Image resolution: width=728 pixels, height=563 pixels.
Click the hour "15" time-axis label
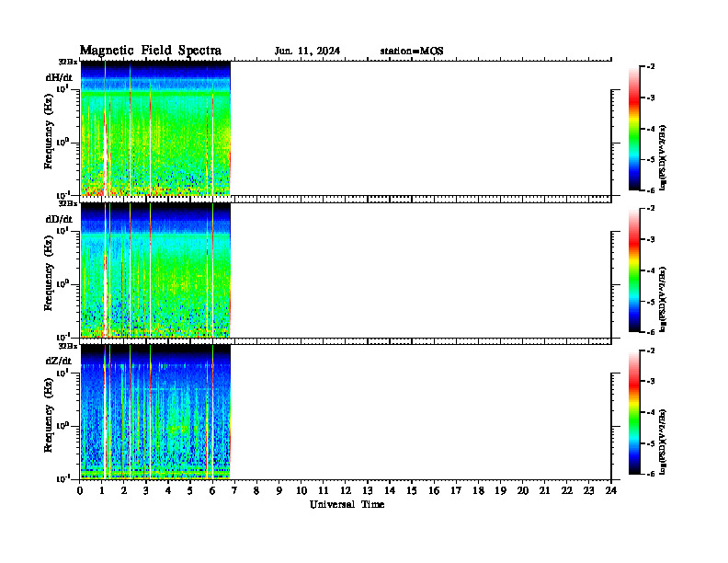coord(412,491)
